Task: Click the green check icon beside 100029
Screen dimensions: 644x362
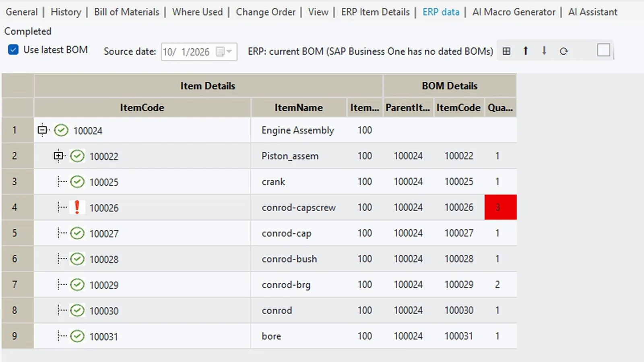Action: [77, 285]
